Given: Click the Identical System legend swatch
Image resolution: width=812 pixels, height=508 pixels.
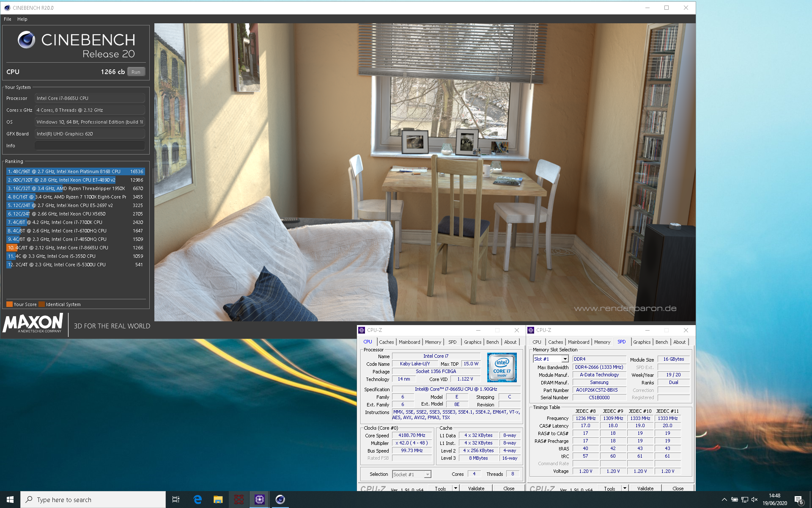Looking at the screenshot, I should pos(41,304).
